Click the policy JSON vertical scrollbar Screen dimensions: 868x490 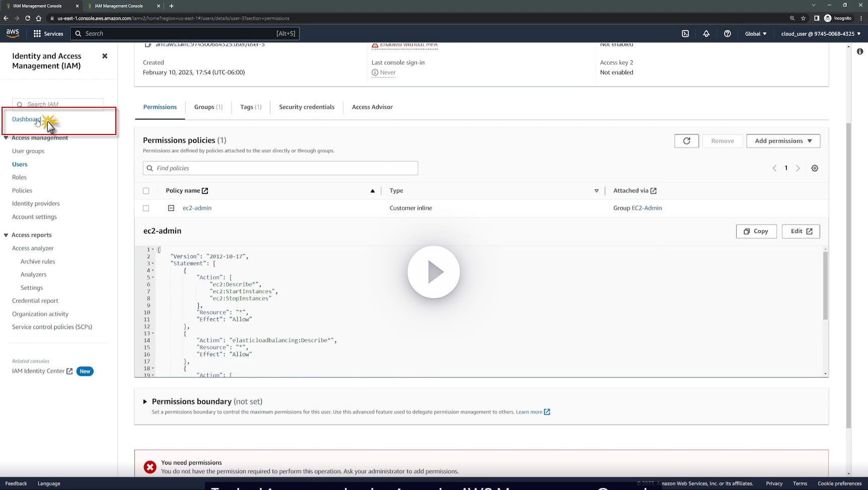pyautogui.click(x=825, y=285)
